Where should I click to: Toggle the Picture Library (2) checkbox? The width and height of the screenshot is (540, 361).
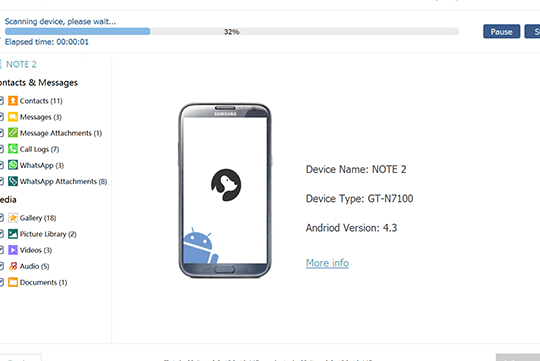click(1, 234)
